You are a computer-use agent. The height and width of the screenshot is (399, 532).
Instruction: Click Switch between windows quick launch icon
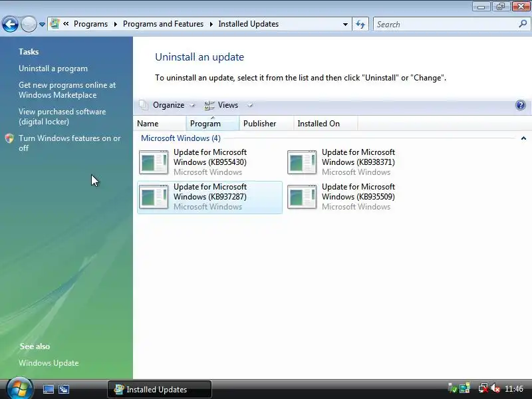coord(64,389)
